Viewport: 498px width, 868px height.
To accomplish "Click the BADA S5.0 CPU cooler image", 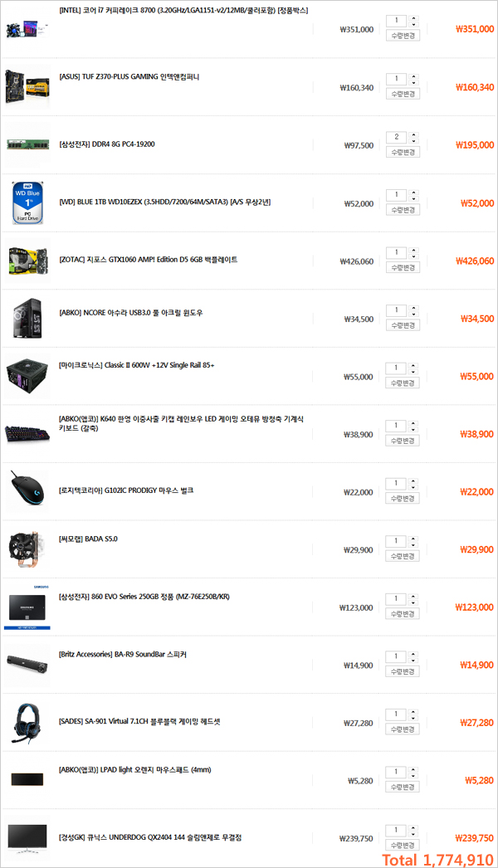I will (x=27, y=549).
